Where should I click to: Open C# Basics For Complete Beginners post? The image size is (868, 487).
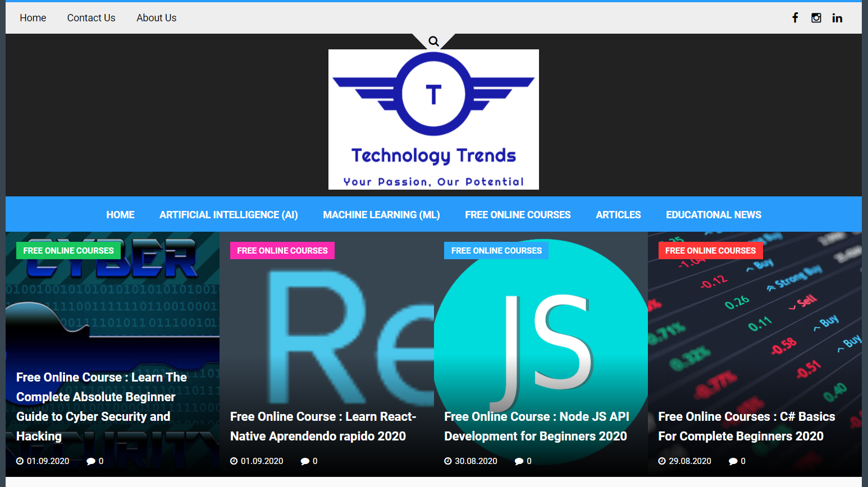pos(746,426)
